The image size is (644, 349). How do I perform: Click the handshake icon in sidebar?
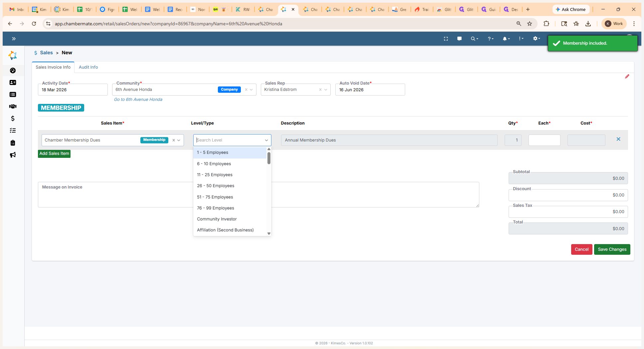(x=13, y=107)
